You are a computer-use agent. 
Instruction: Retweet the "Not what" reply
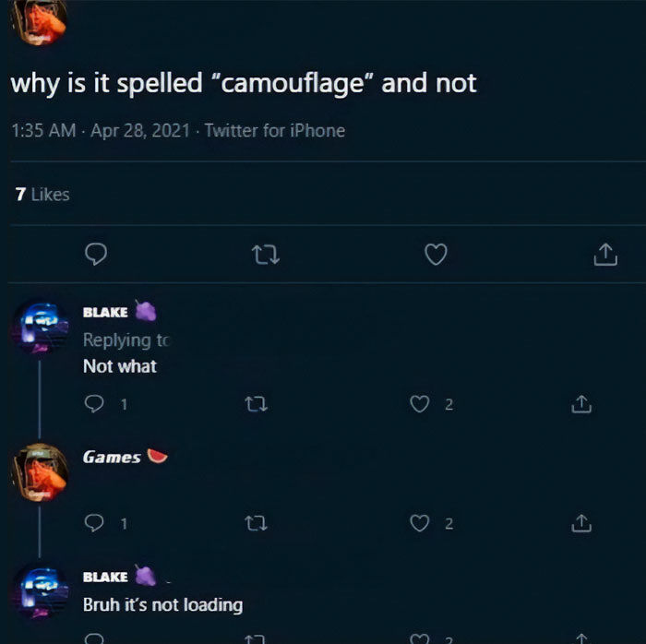pos(256,404)
